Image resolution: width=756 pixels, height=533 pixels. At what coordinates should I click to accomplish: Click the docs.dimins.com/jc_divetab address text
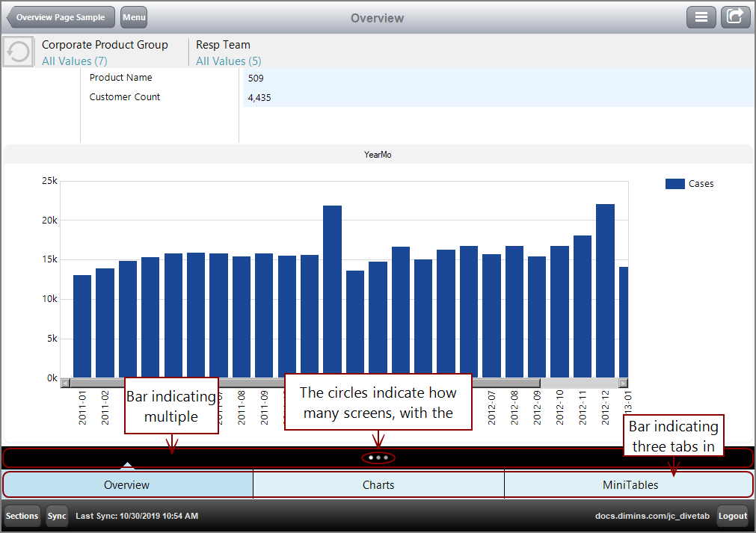(653, 516)
